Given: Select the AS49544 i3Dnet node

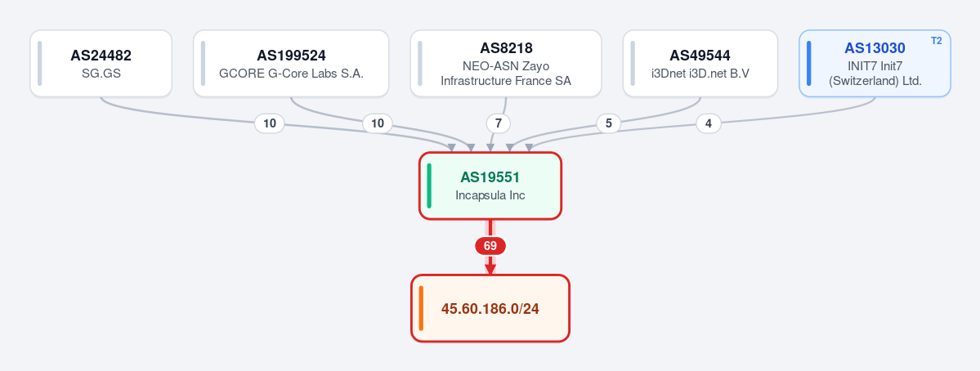Looking at the screenshot, I should [x=700, y=64].
